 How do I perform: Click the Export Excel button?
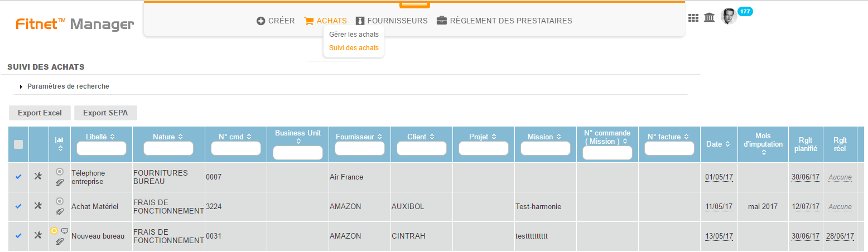pos(40,113)
